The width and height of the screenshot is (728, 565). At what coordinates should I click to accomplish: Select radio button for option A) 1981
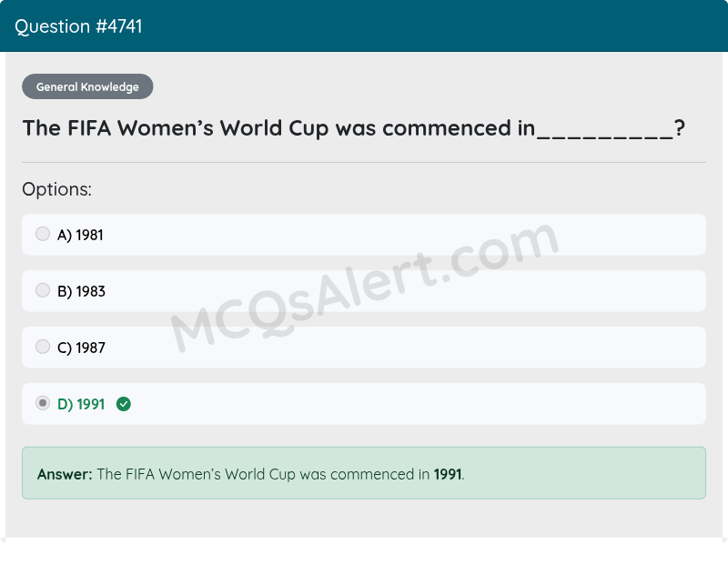[x=43, y=234]
